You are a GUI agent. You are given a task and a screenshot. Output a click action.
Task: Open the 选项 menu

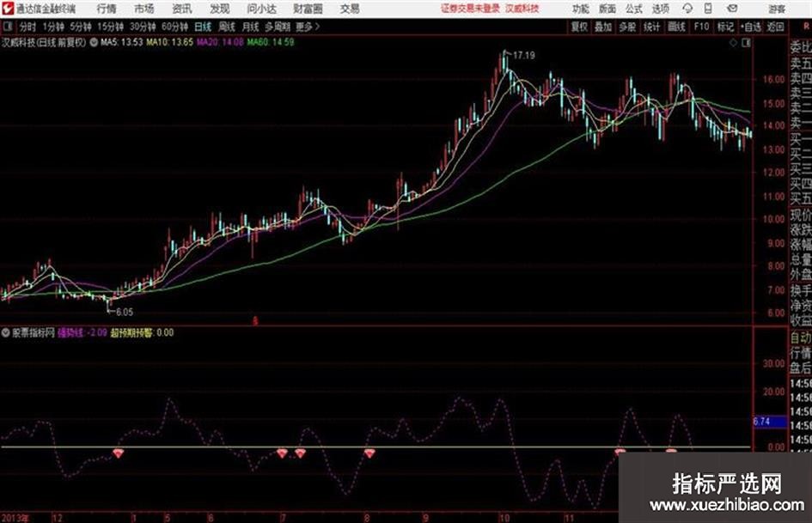point(660,9)
